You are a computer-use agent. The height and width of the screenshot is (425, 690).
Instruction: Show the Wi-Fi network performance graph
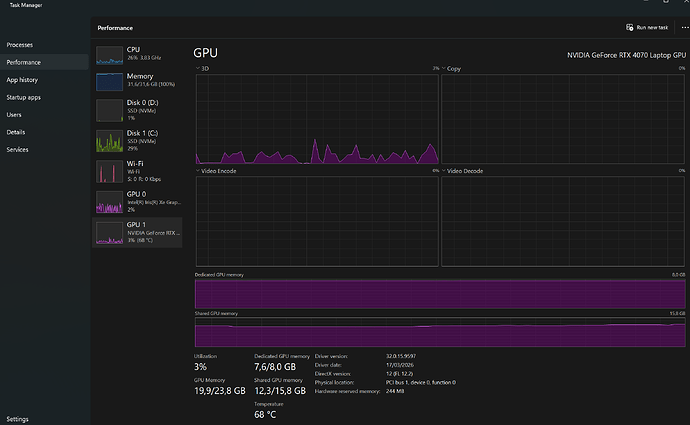108,170
